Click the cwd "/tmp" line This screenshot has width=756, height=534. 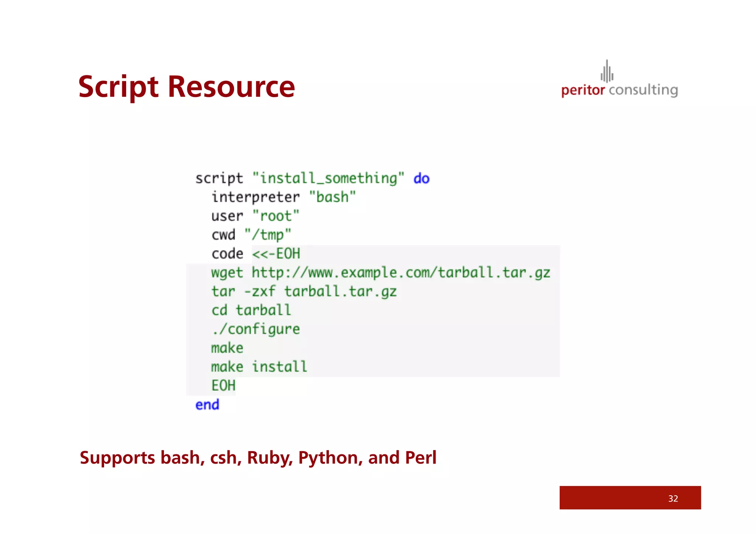coord(251,235)
